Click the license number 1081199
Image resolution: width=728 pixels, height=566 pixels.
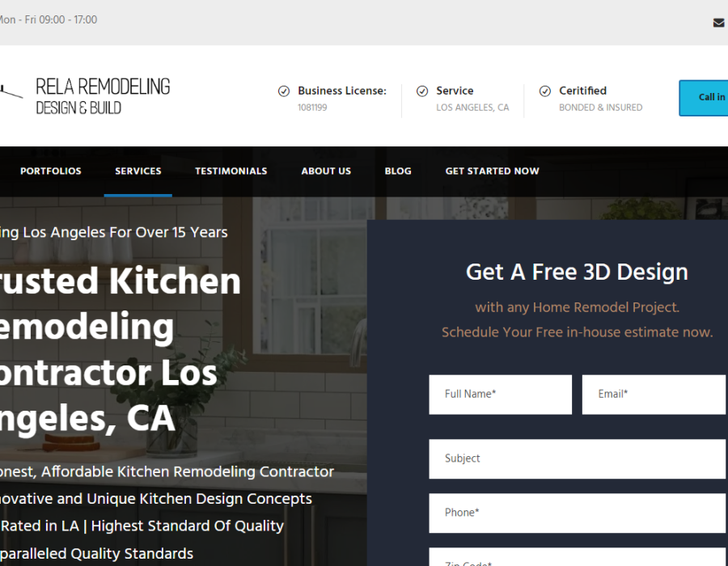point(312,108)
